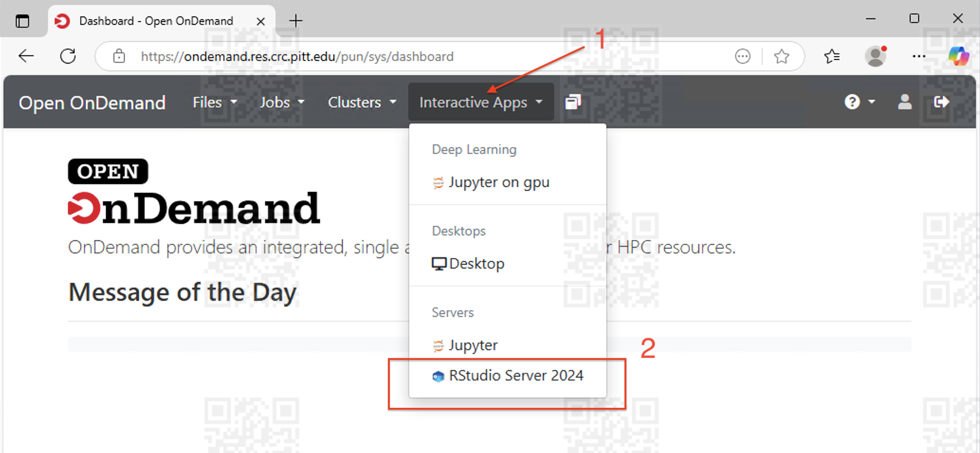Open the browser profile avatar
Viewport: 980px width, 453px height.
click(876, 56)
